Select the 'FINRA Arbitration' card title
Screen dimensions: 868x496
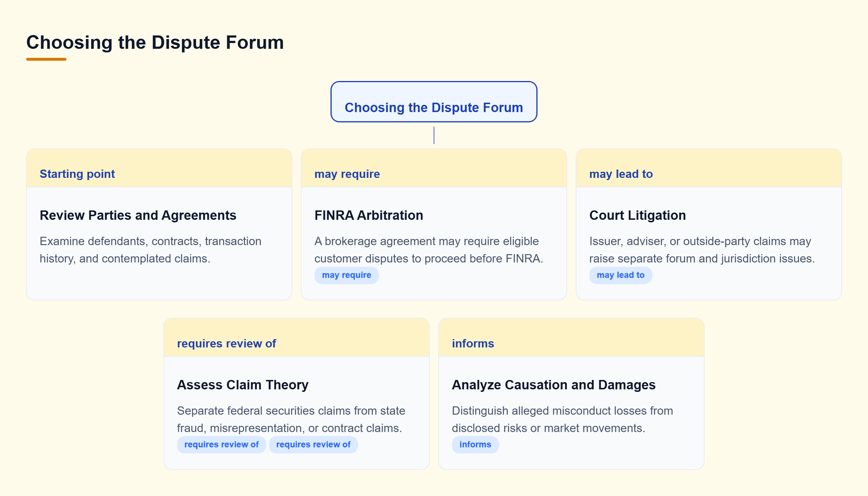(369, 215)
